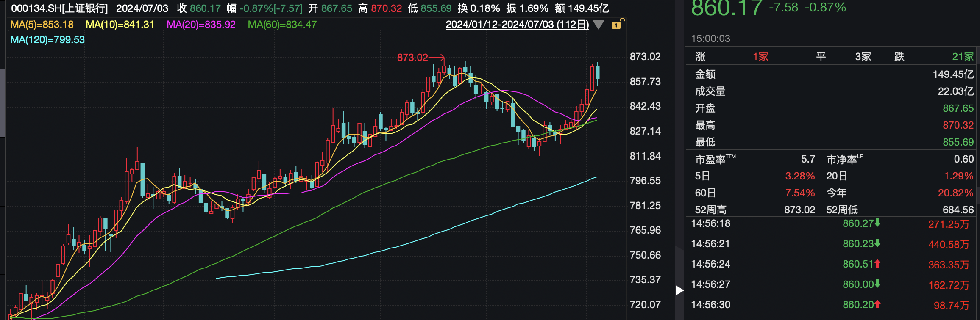This screenshot has width=980, height=320.
Task: Select the 14:56:18 trade tick row
Action: (832, 223)
